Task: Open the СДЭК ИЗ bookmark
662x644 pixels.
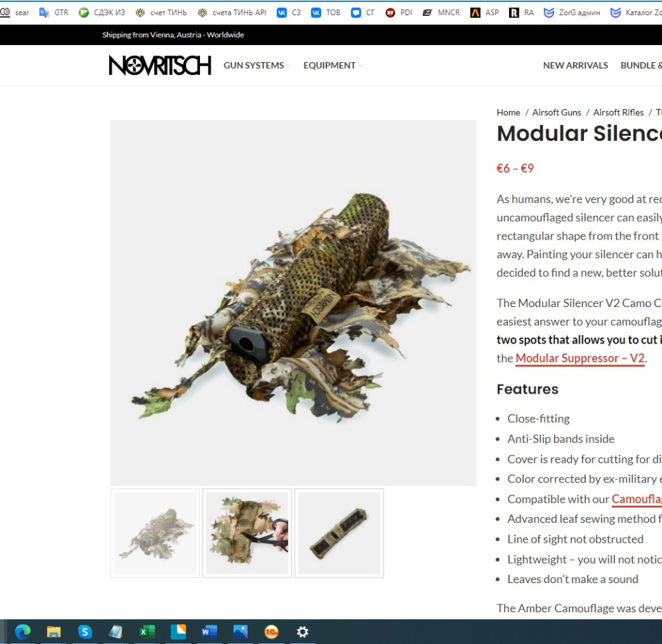Action: point(102,13)
